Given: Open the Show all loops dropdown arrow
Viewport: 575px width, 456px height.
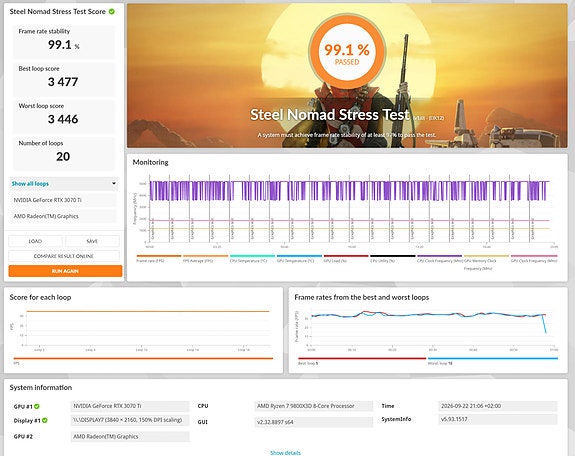Looking at the screenshot, I should pos(114,183).
